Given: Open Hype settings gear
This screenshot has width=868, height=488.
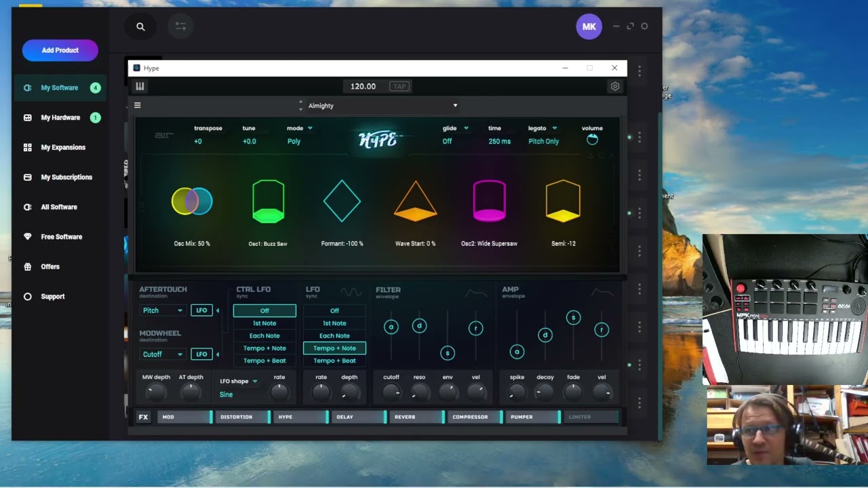Looking at the screenshot, I should 615,87.
